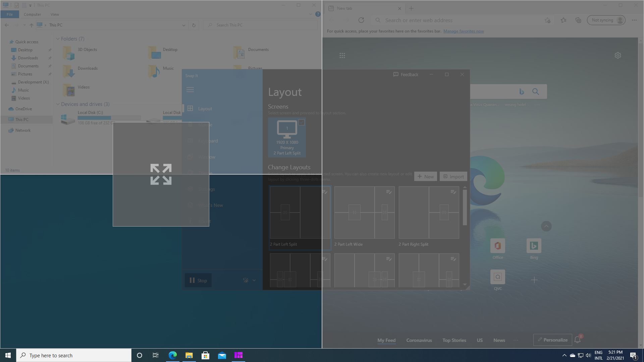Open edit options for 2 Part Right Split layout

453,192
